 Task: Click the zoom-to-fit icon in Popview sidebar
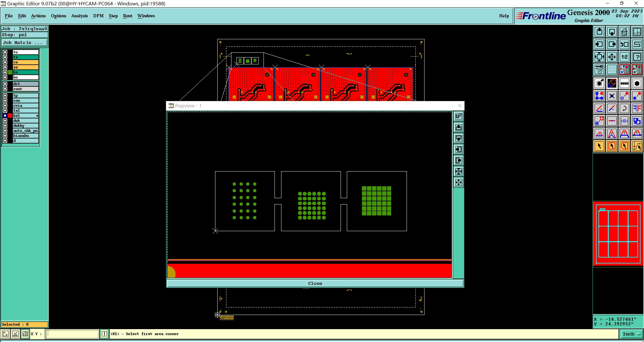458,171
